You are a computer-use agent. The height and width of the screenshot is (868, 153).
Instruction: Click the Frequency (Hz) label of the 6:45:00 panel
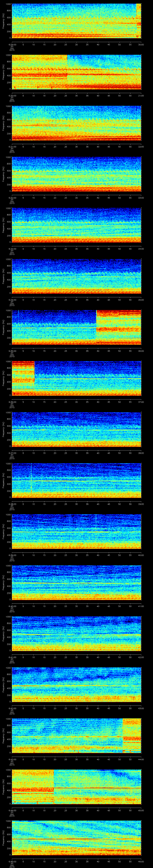3,838
